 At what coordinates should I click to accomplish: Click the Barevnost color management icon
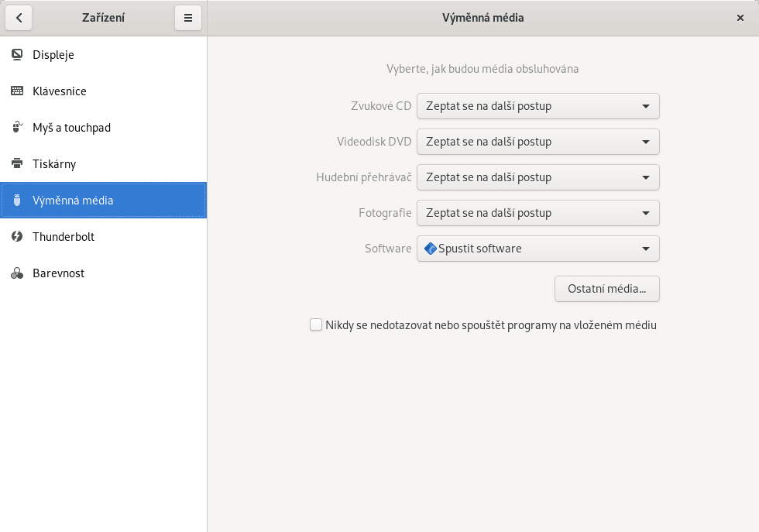(x=16, y=273)
